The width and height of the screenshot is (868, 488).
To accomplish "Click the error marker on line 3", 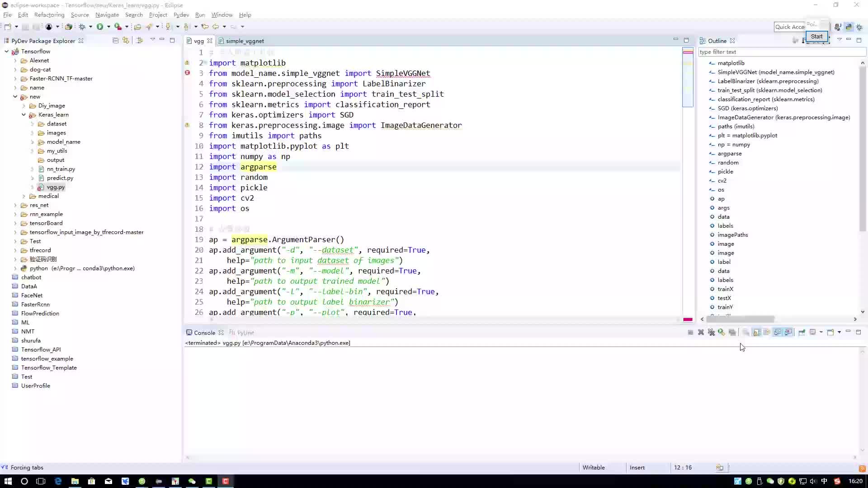I will pyautogui.click(x=187, y=73).
